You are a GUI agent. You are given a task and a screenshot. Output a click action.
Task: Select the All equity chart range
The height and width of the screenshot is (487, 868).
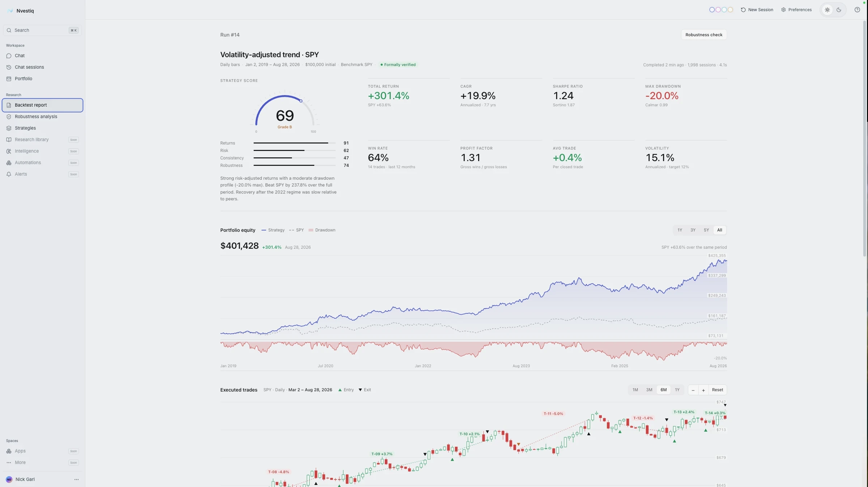720,230
